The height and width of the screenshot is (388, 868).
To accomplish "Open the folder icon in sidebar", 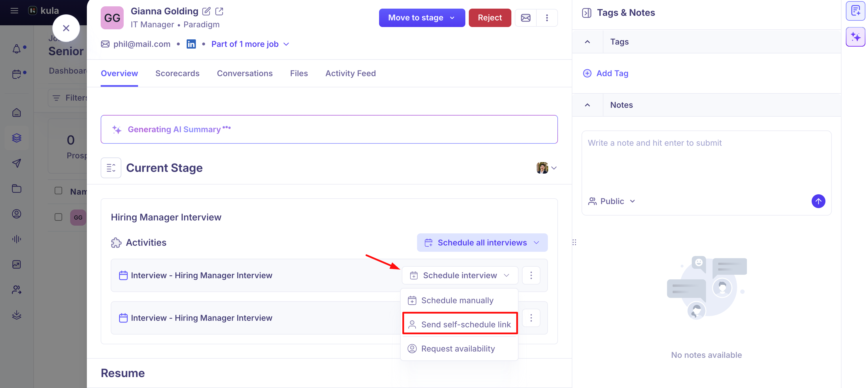I will click(x=16, y=189).
